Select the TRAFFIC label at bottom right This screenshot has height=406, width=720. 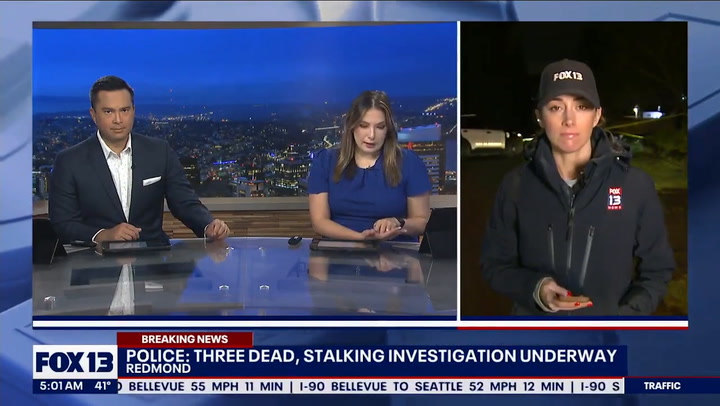[661, 386]
